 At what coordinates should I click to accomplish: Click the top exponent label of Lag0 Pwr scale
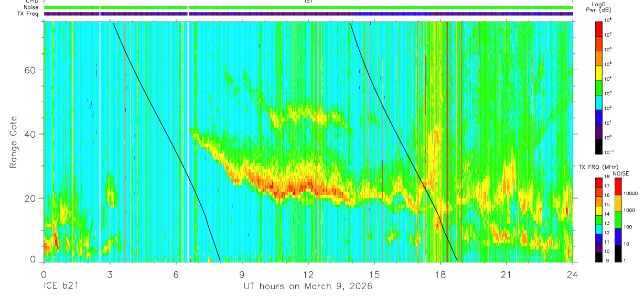point(609,19)
